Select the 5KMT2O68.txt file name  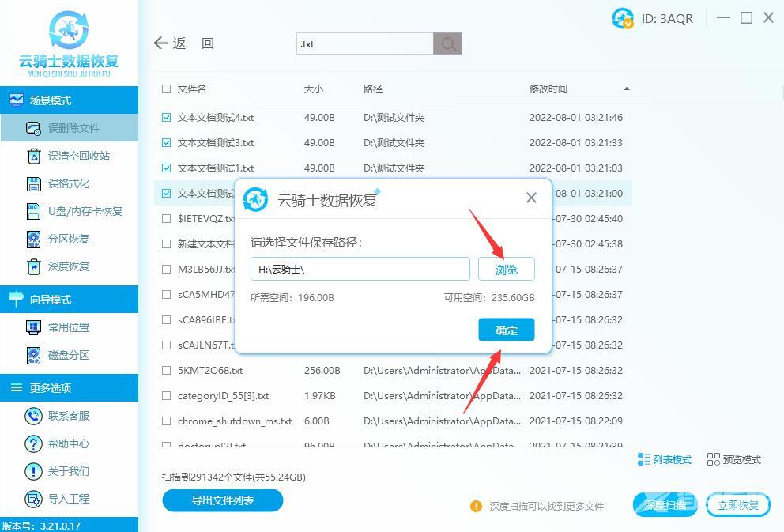[x=210, y=371]
